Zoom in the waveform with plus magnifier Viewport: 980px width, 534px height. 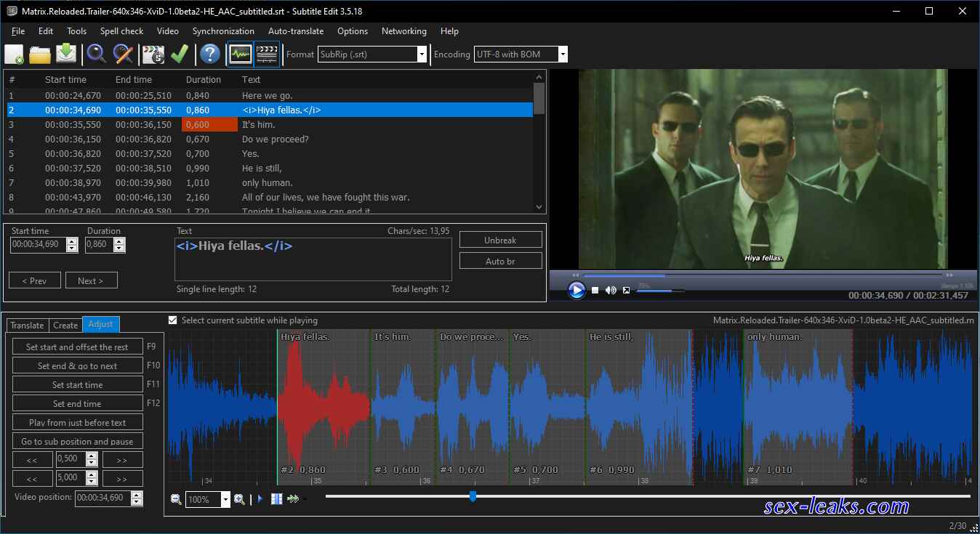point(239,499)
